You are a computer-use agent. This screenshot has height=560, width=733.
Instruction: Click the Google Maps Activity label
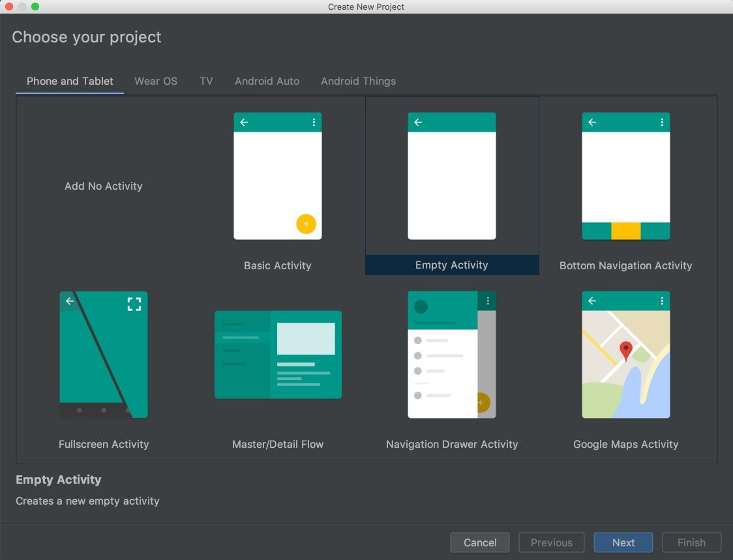tap(625, 444)
